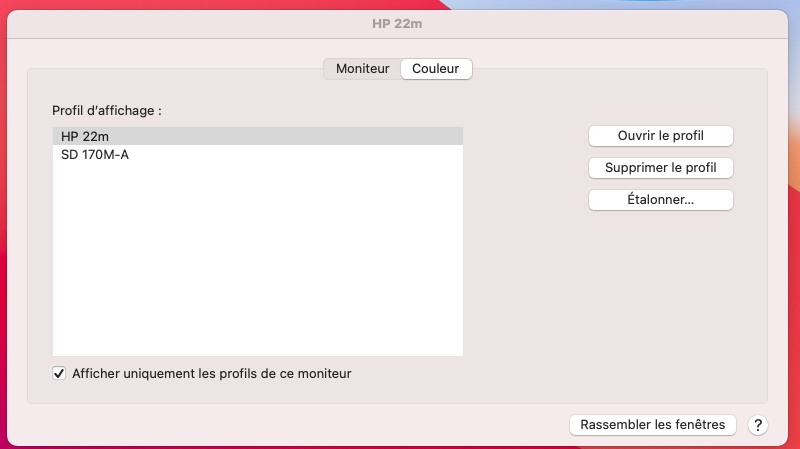Choose the SD 170M-A profile
Image resolution: width=800 pixels, height=449 pixels.
258,155
